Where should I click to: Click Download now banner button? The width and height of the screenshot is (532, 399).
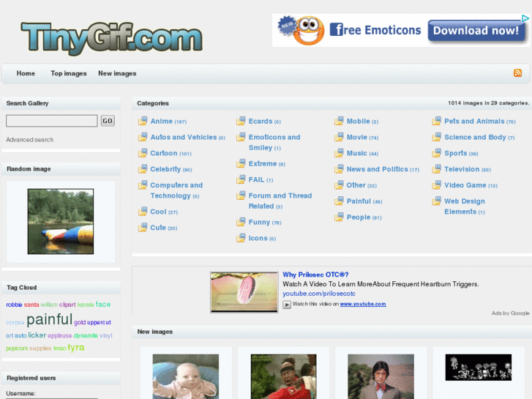476,31
